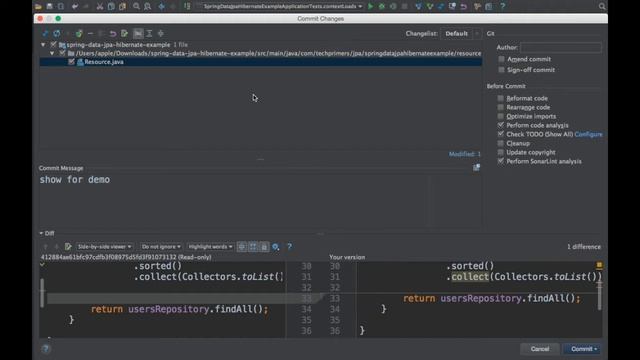This screenshot has width=640, height=360.
Task: Click the VCS rollback icon in main toolbar
Action: [x=464, y=6]
